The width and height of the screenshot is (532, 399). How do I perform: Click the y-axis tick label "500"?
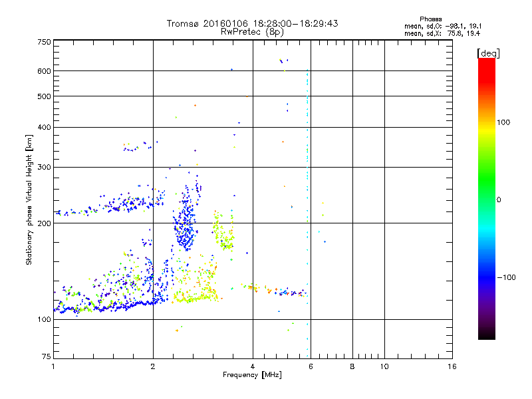point(44,96)
